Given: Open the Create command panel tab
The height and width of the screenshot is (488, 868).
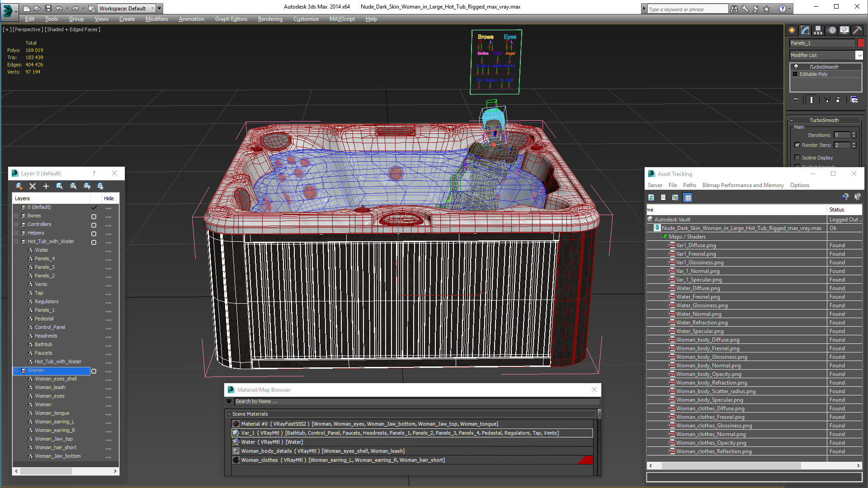Looking at the screenshot, I should (792, 30).
